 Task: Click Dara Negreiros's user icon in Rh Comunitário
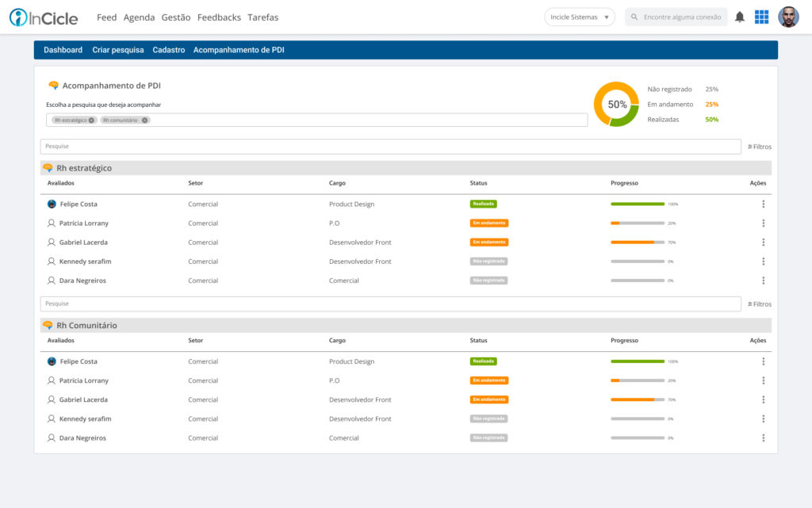(x=52, y=437)
